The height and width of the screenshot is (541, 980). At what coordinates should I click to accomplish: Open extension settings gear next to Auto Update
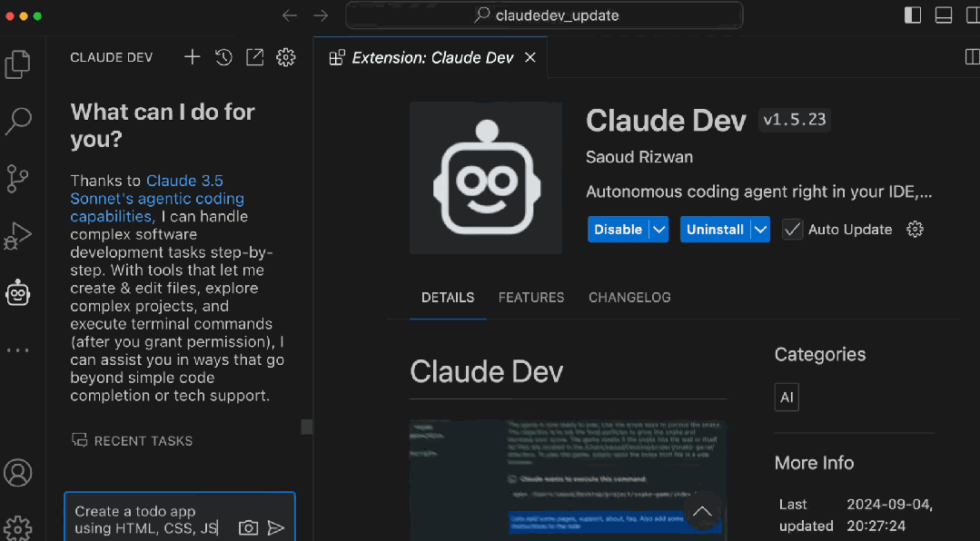point(915,230)
